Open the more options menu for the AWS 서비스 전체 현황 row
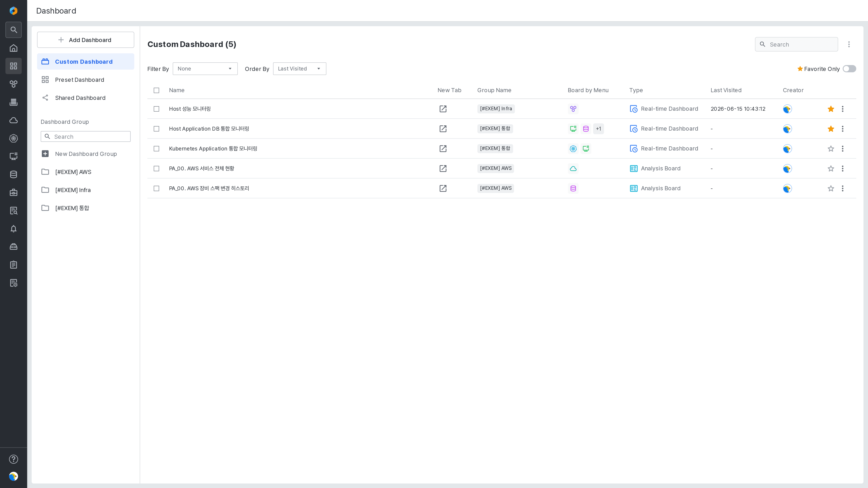868x488 pixels. 842,168
